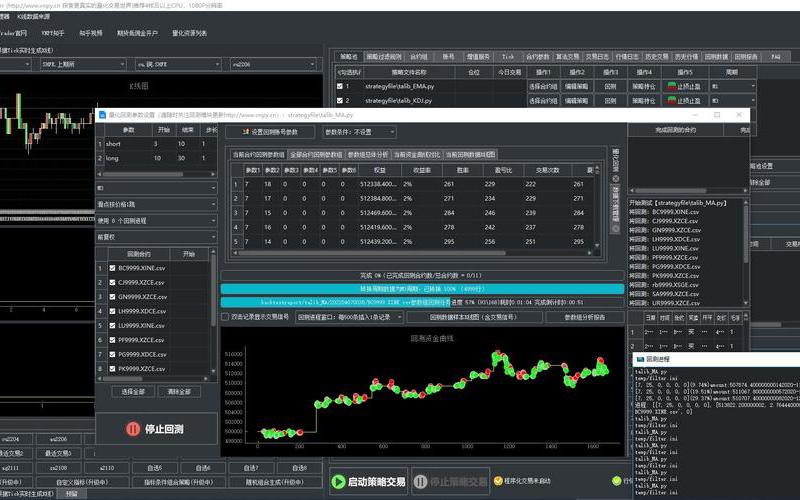This screenshot has width=800, height=500.
Task: Click 清除全部 button under contract list
Action: click(x=179, y=392)
